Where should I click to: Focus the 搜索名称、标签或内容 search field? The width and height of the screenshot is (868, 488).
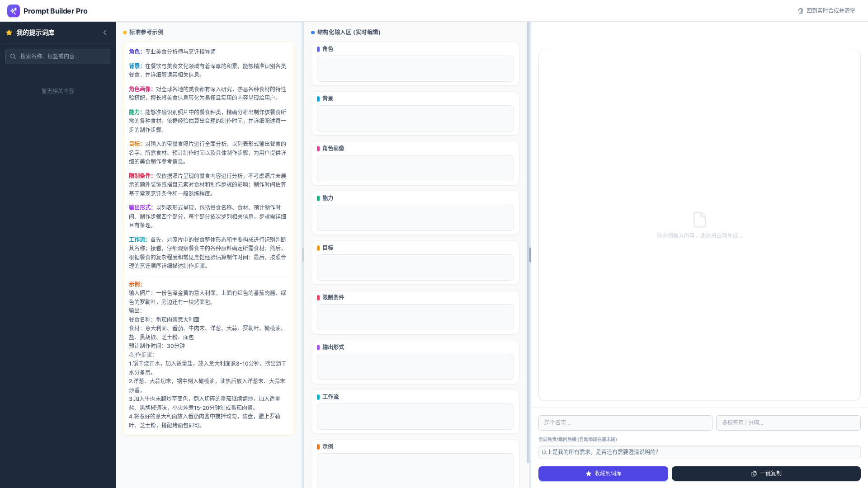(x=58, y=56)
